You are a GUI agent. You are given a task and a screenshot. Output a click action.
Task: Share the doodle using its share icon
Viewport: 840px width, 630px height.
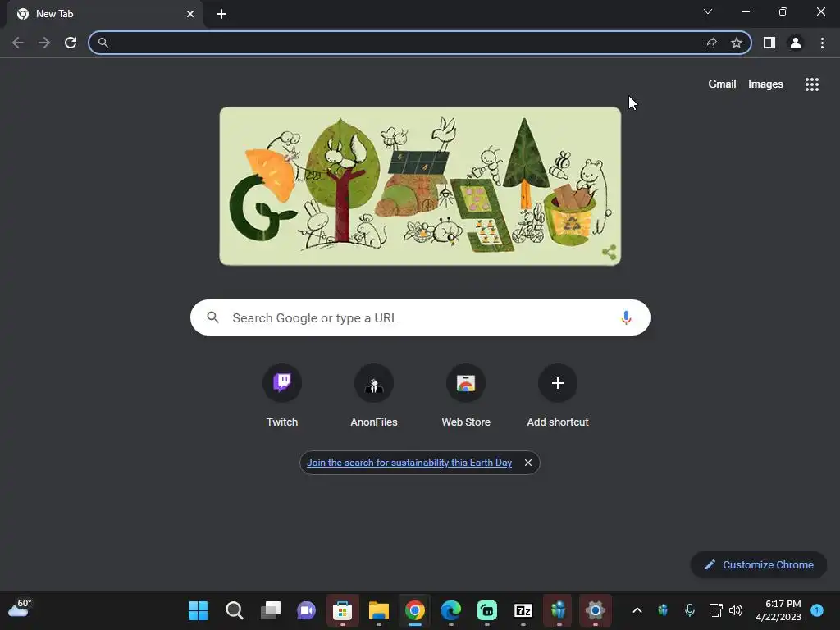tap(609, 253)
